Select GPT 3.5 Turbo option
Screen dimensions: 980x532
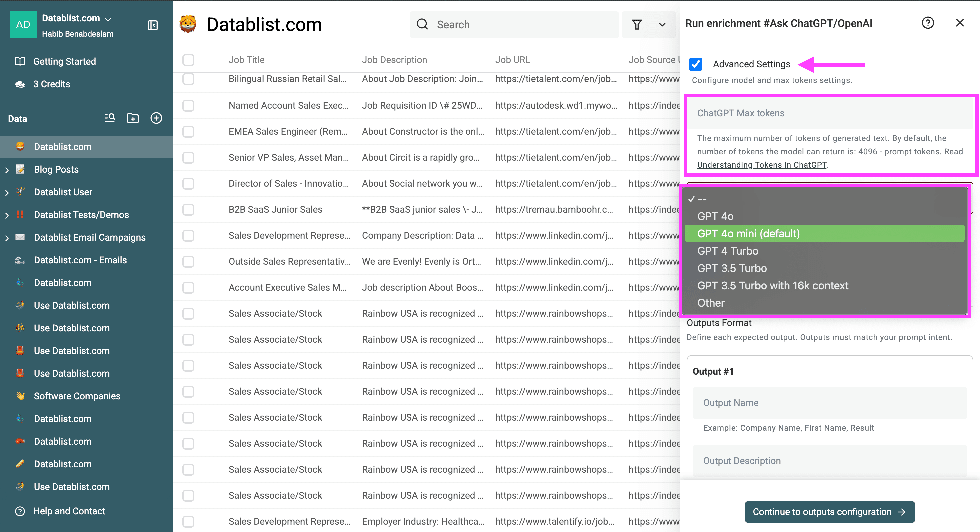click(x=824, y=268)
